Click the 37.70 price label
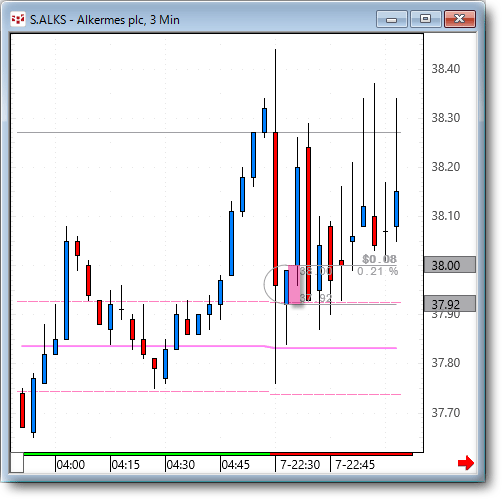Image resolution: width=503 pixels, height=500 pixels. 446,413
